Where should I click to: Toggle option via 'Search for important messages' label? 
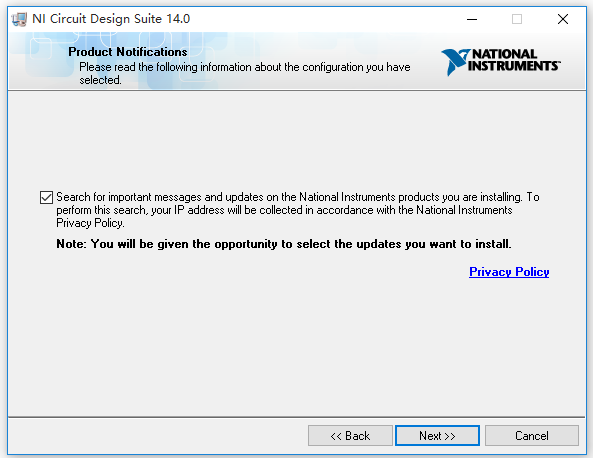tap(298, 197)
